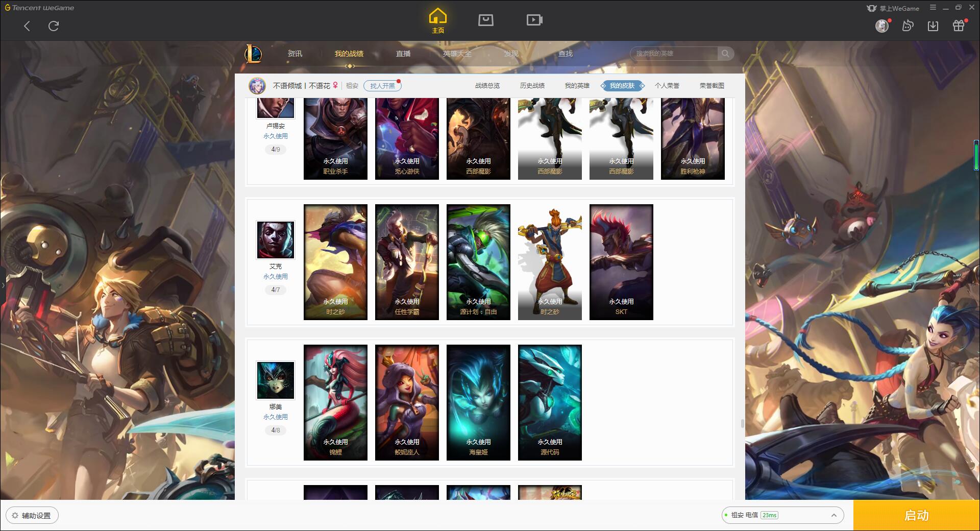Expand the 祖安 电信 server dropdown
This screenshot has width=980, height=531.
(x=782, y=515)
